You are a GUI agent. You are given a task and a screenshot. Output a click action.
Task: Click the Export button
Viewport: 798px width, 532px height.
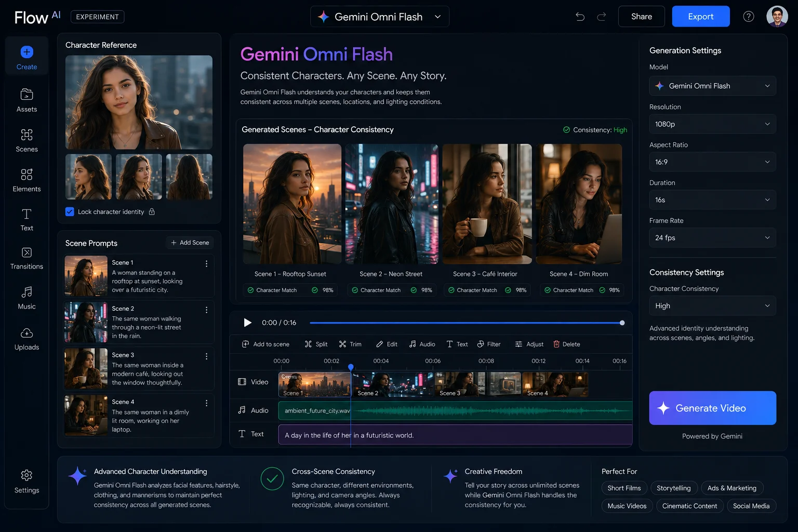pyautogui.click(x=701, y=17)
